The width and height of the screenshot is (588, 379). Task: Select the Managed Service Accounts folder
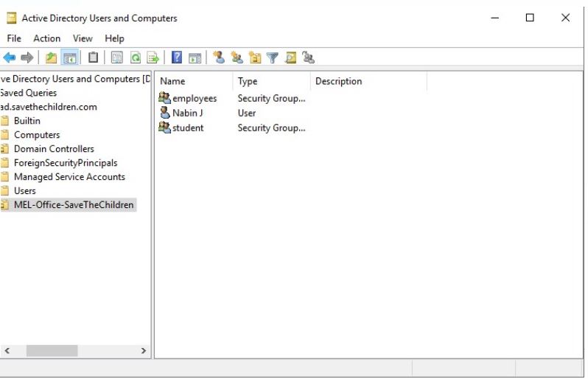point(69,177)
